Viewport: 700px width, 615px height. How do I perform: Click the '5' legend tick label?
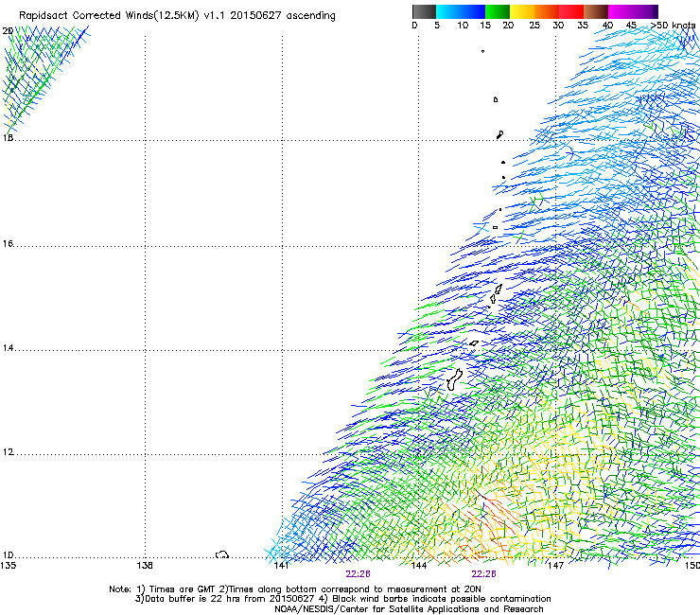click(437, 25)
